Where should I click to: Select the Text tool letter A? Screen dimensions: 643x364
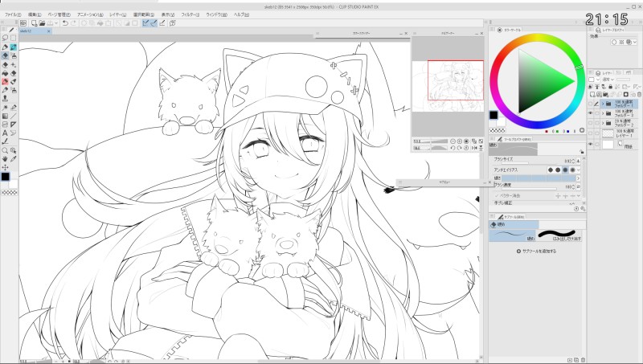pos(5,133)
